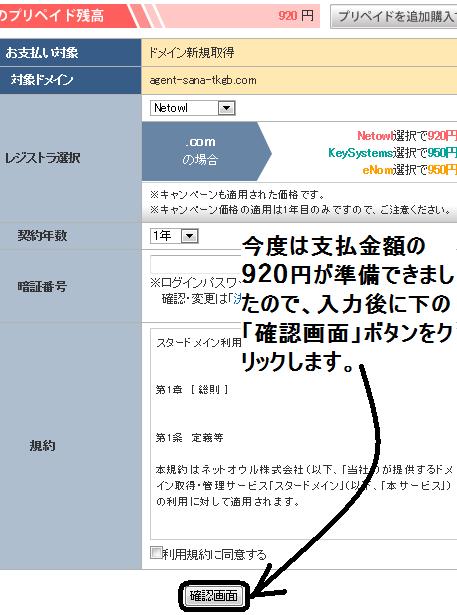This screenshot has height=615, width=457.
Task: Open the blue link after 確認・変更は
Action: (x=237, y=299)
